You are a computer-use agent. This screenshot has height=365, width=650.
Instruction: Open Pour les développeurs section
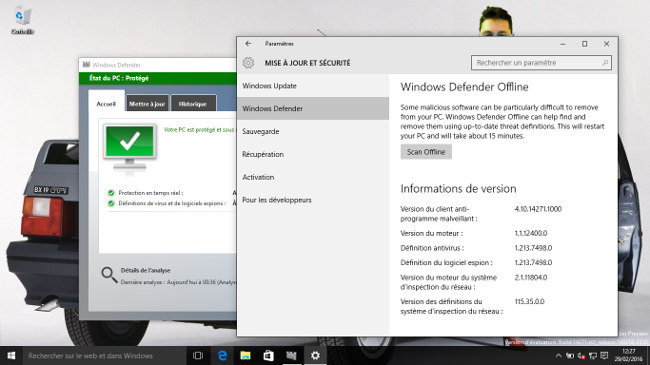coord(313,200)
